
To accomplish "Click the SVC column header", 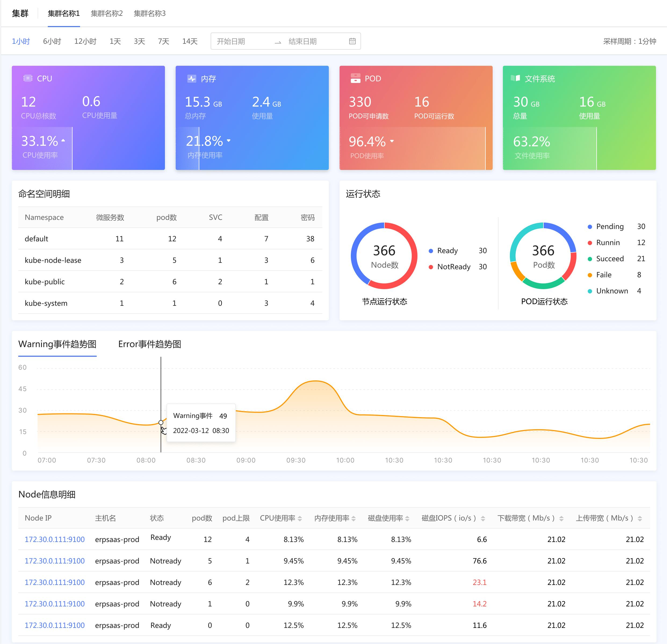I will (215, 217).
